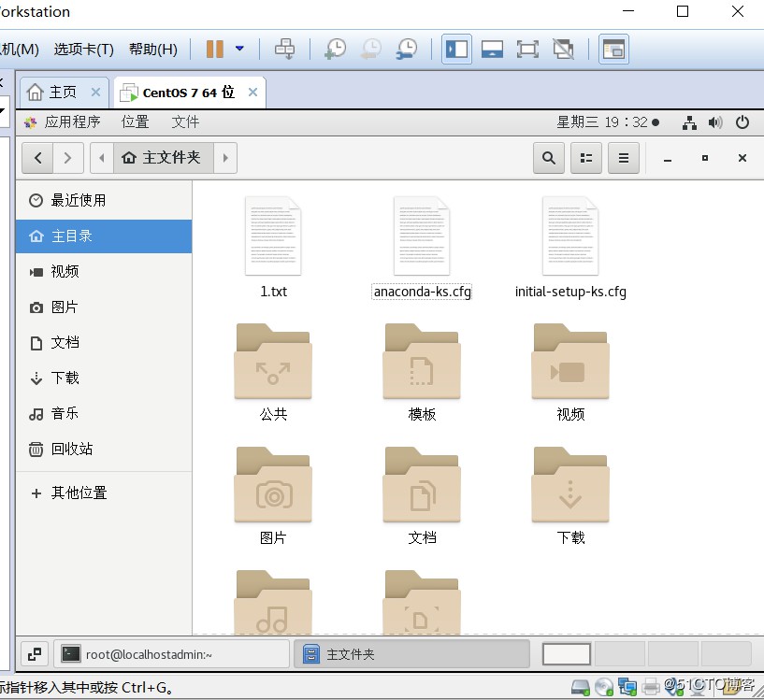Switch to the 主文件夹 taskbar window
Viewport: 764px width, 700px height.
pos(411,654)
